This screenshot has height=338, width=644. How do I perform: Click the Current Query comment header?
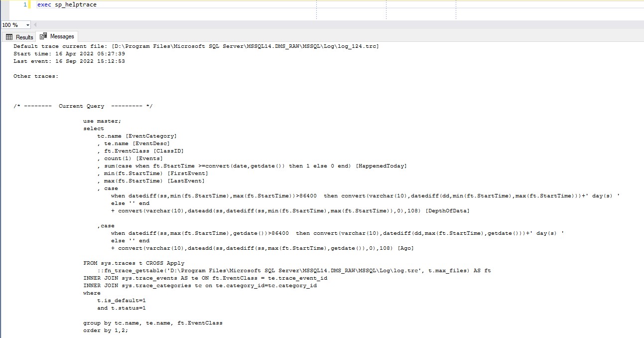pyautogui.click(x=83, y=106)
